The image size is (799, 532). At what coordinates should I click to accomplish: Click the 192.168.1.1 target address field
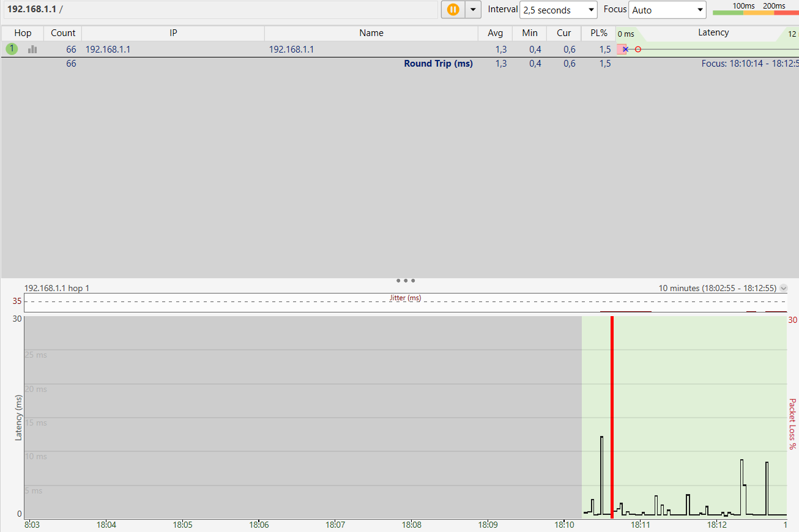(x=220, y=9)
